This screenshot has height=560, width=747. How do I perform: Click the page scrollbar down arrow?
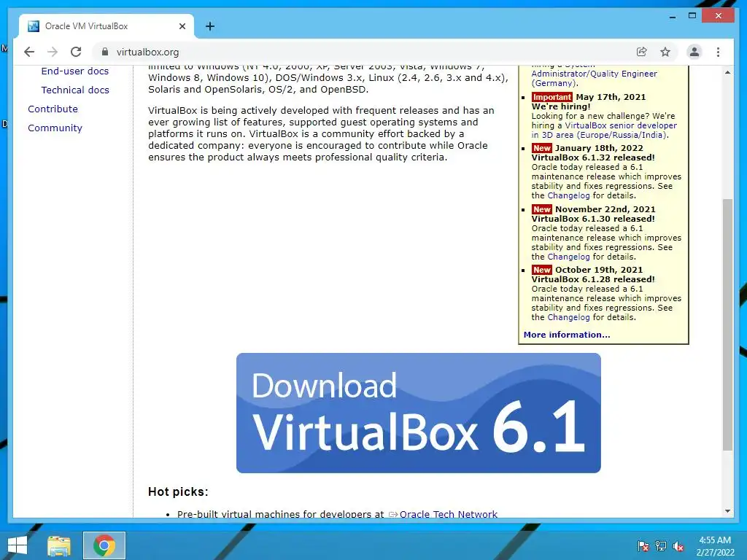[727, 511]
